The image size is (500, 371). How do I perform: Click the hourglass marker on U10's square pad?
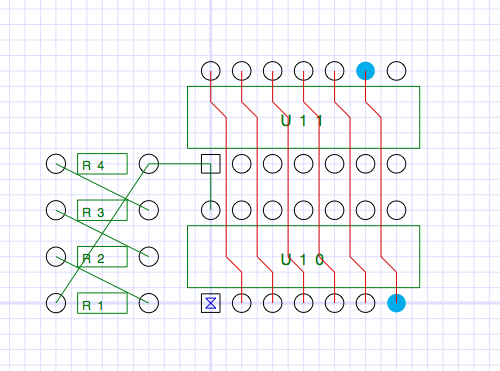point(211,303)
